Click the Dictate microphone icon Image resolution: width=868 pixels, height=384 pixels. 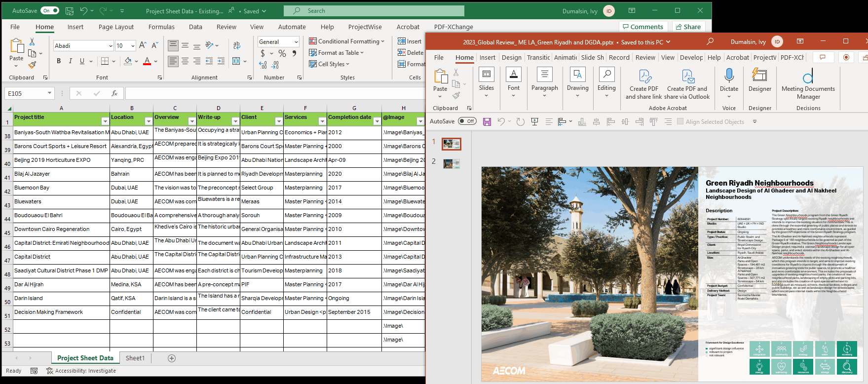729,76
